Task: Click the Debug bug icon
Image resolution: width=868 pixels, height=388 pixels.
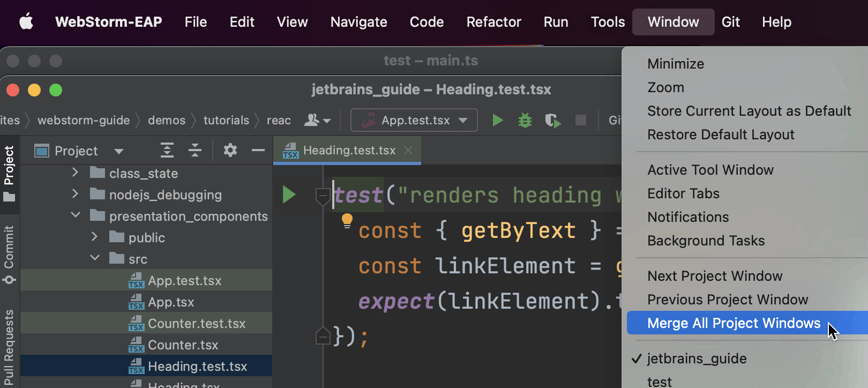Action: (525, 121)
